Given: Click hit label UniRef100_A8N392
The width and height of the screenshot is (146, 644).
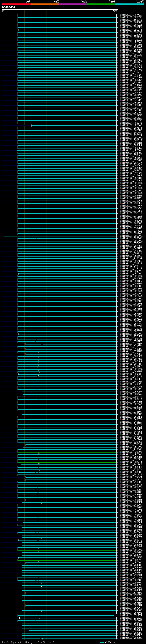Looking at the screenshot, I should [x=131, y=271].
